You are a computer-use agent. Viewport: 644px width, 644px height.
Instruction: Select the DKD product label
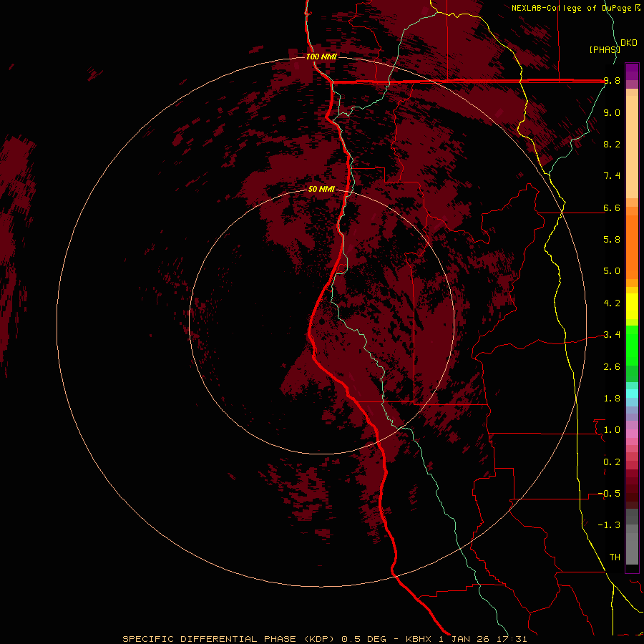coord(628,43)
